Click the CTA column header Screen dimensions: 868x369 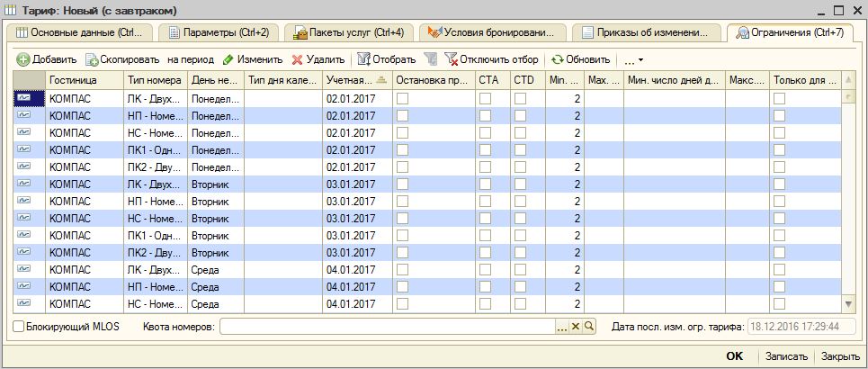click(493, 80)
